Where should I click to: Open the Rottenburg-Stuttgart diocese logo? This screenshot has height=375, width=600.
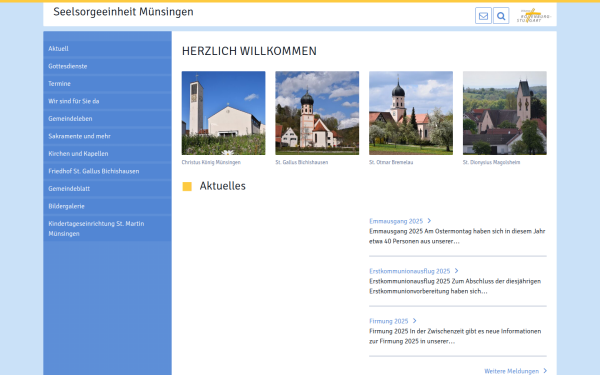(534, 16)
